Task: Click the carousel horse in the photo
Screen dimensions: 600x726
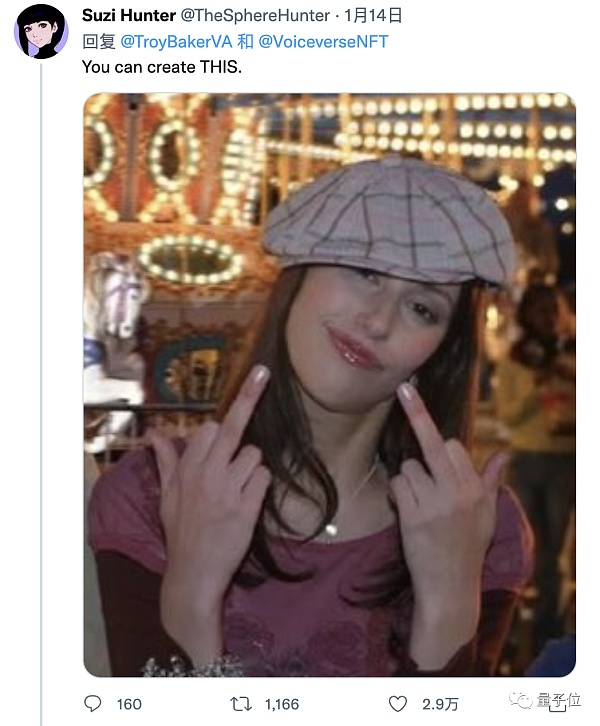Action: click(115, 296)
